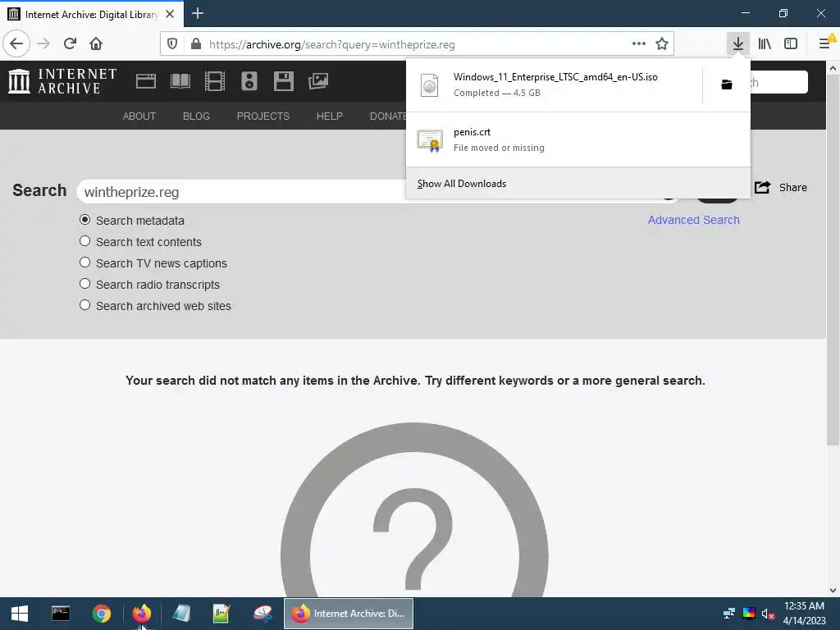
Task: Click the Windows_11_Enterprise_LTSC ISO download entry
Action: [554, 84]
